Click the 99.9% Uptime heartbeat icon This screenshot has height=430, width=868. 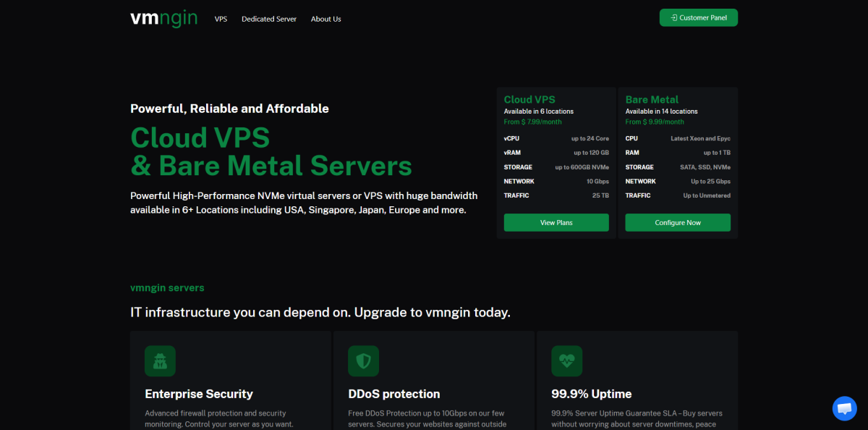tap(566, 361)
